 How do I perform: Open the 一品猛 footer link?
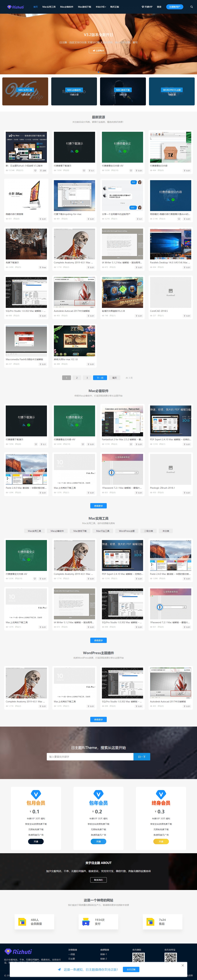click(x=72, y=954)
